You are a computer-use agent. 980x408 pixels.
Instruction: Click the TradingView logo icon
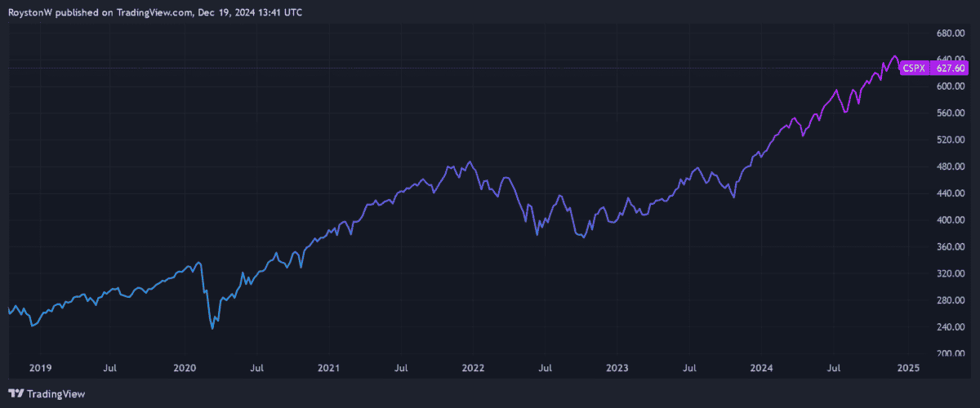(16, 394)
